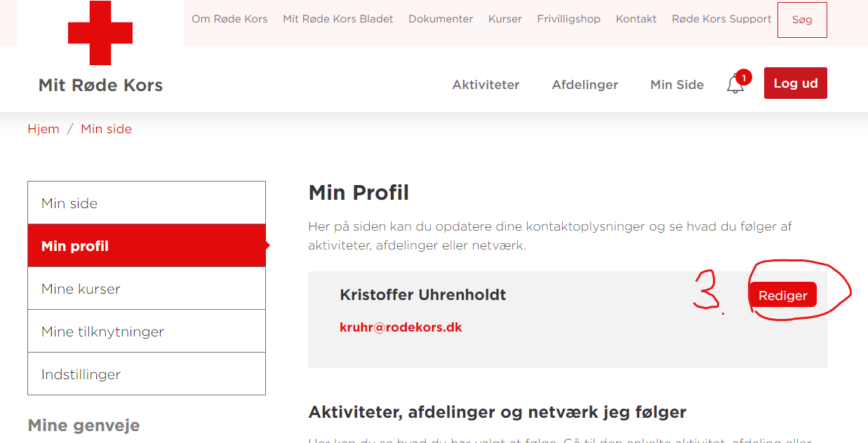Open Min Side in main navigation
868x443 pixels.
pos(677,85)
